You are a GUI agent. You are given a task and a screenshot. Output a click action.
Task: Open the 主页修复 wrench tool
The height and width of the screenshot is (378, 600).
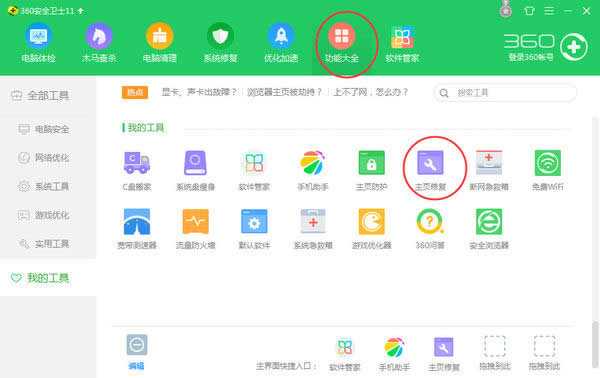click(x=430, y=170)
